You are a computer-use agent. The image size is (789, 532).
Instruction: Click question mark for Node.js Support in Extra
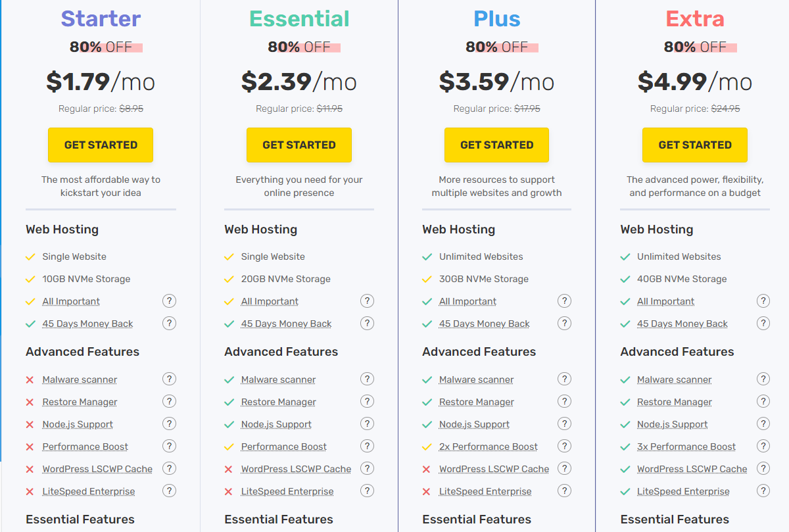[763, 423]
